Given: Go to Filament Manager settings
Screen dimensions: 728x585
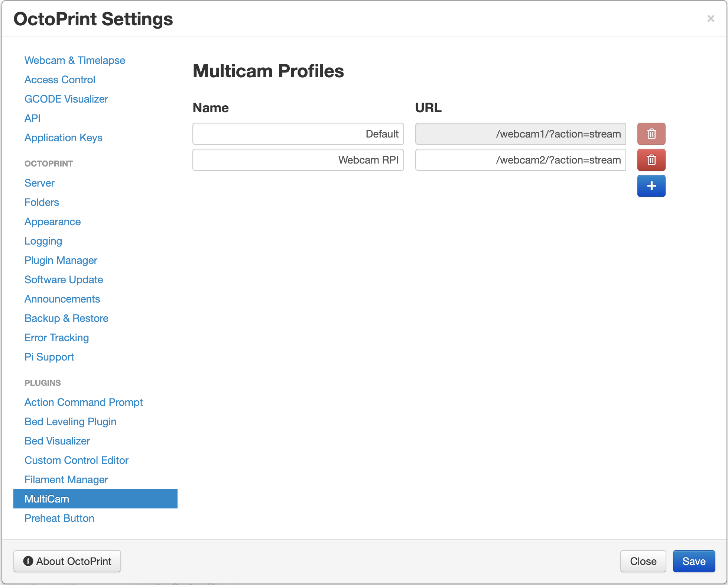Looking at the screenshot, I should tap(66, 479).
